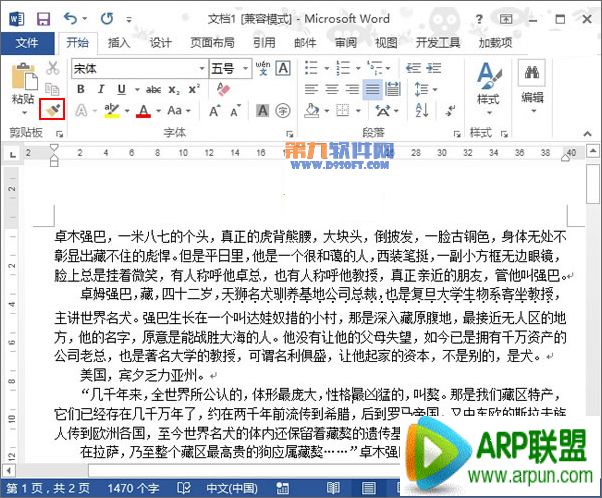Click the Find binoculars icon

(x=532, y=72)
